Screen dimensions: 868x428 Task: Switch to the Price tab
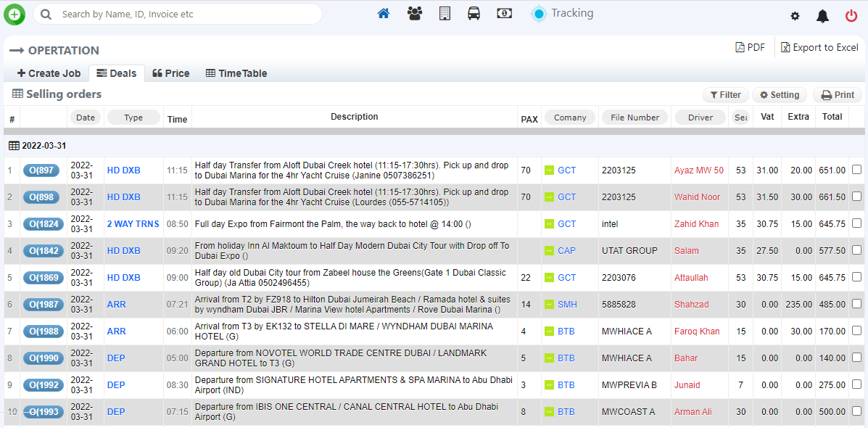(x=170, y=73)
